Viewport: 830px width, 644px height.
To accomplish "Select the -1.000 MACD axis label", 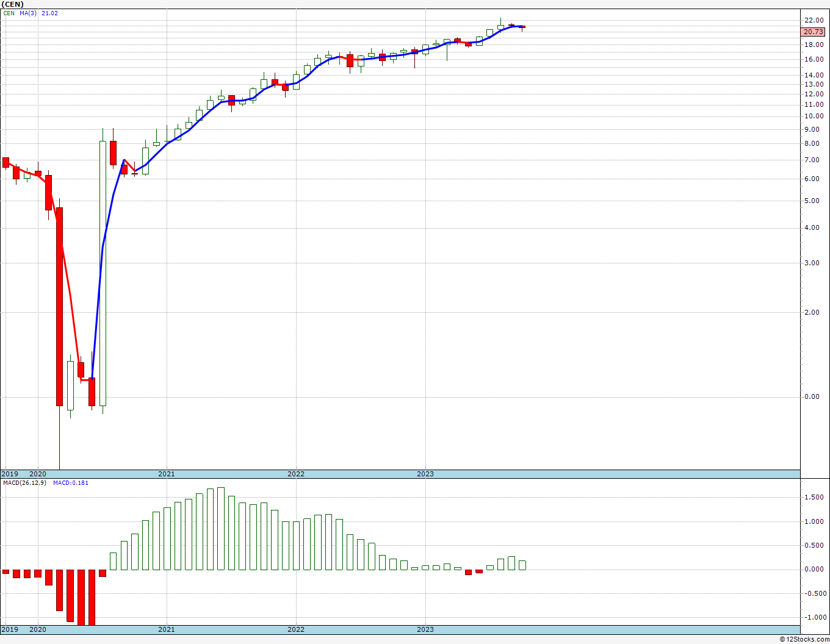I will click(x=815, y=617).
